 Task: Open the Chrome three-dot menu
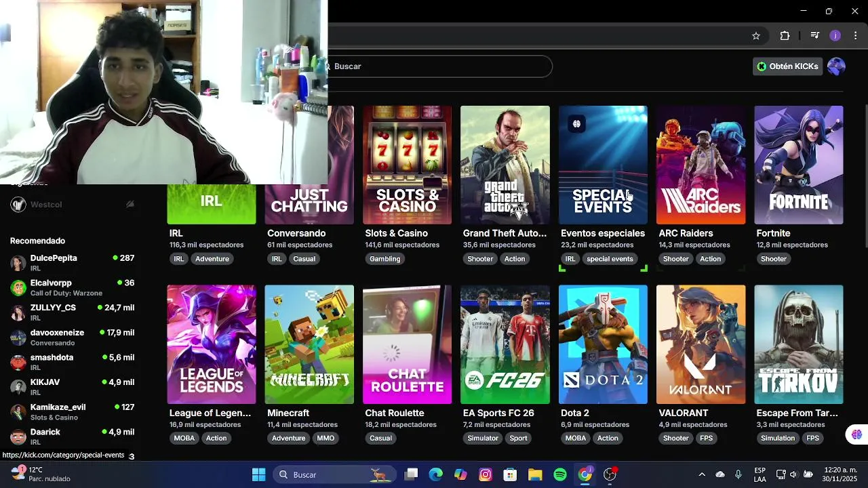(856, 36)
